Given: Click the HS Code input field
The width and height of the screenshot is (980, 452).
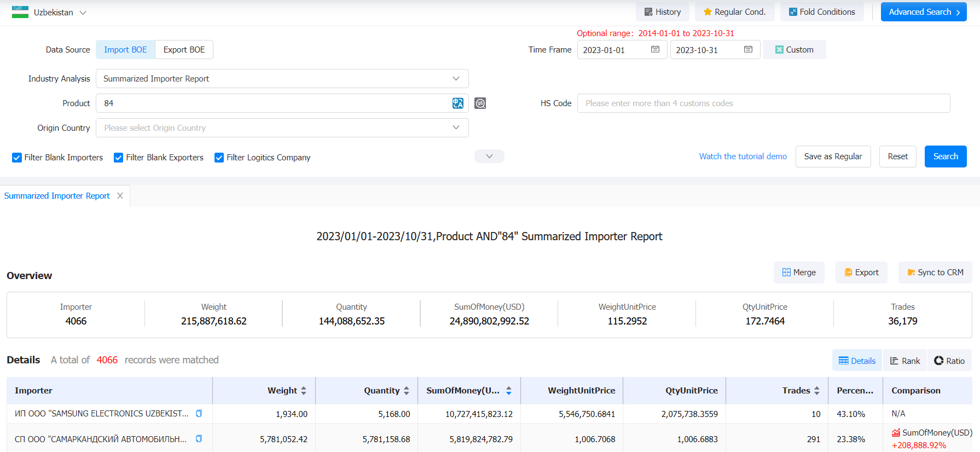Looking at the screenshot, I should pyautogui.click(x=763, y=103).
